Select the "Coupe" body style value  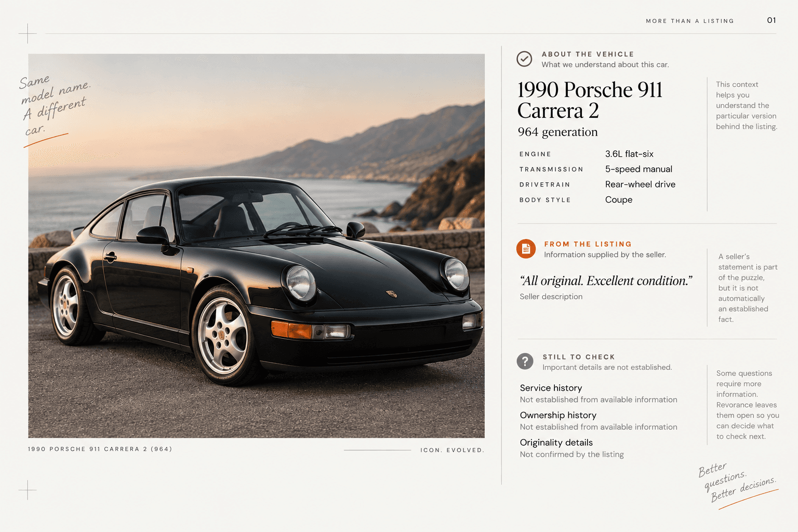[x=619, y=200]
